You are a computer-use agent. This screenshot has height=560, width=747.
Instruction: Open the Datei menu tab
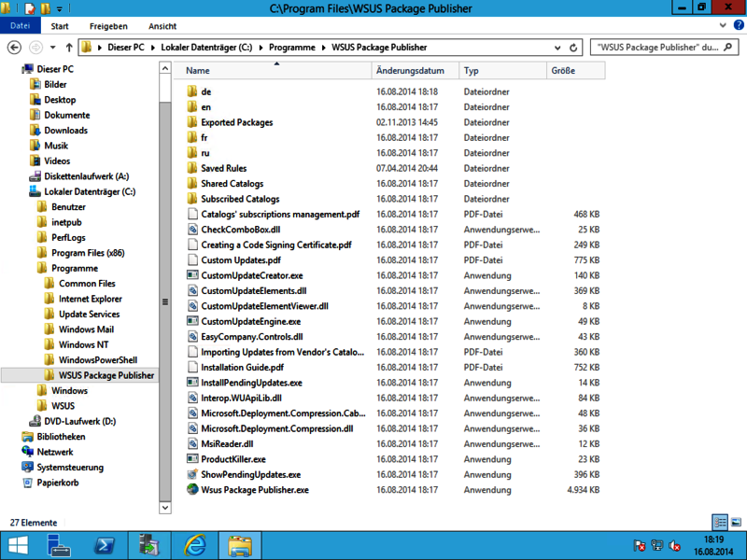coord(21,26)
